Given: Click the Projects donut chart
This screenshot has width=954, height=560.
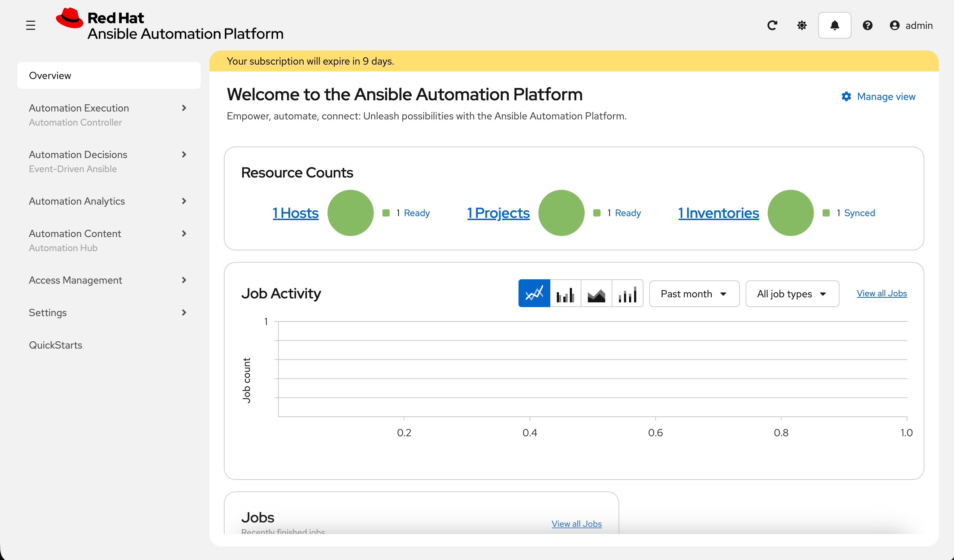Looking at the screenshot, I should click(x=561, y=213).
